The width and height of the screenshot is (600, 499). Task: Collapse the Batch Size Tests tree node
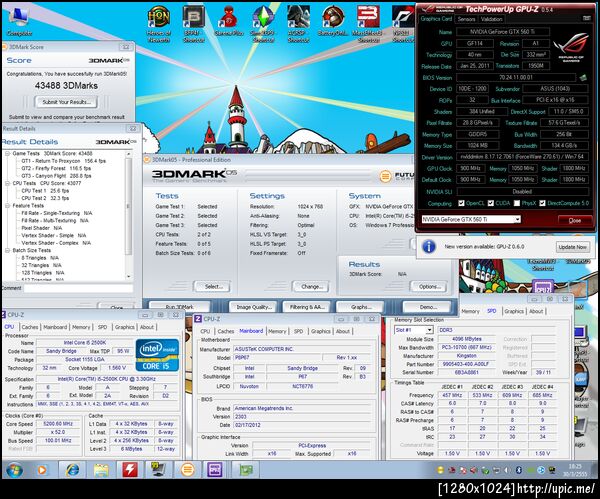[x=7, y=250]
